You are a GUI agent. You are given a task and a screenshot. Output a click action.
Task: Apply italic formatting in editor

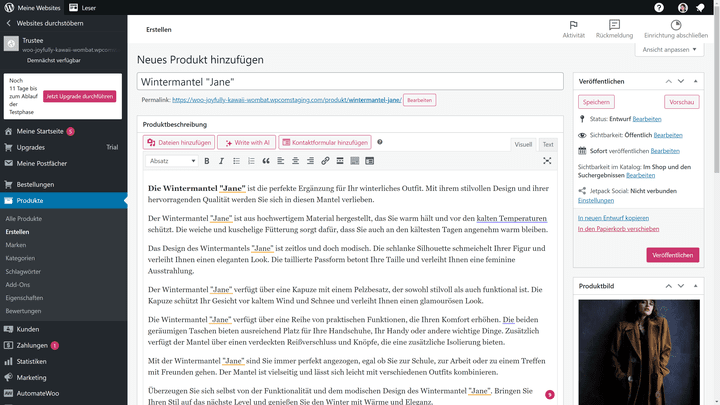[221, 161]
